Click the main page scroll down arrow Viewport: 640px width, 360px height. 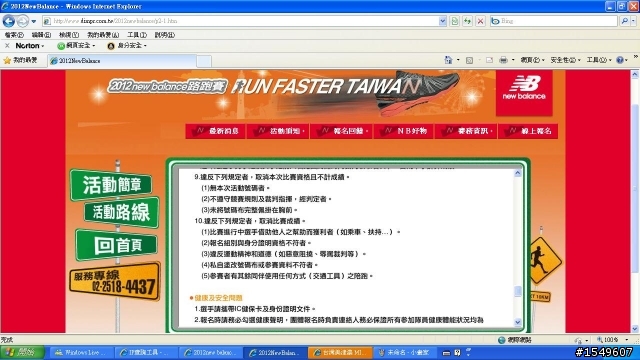(x=635, y=329)
